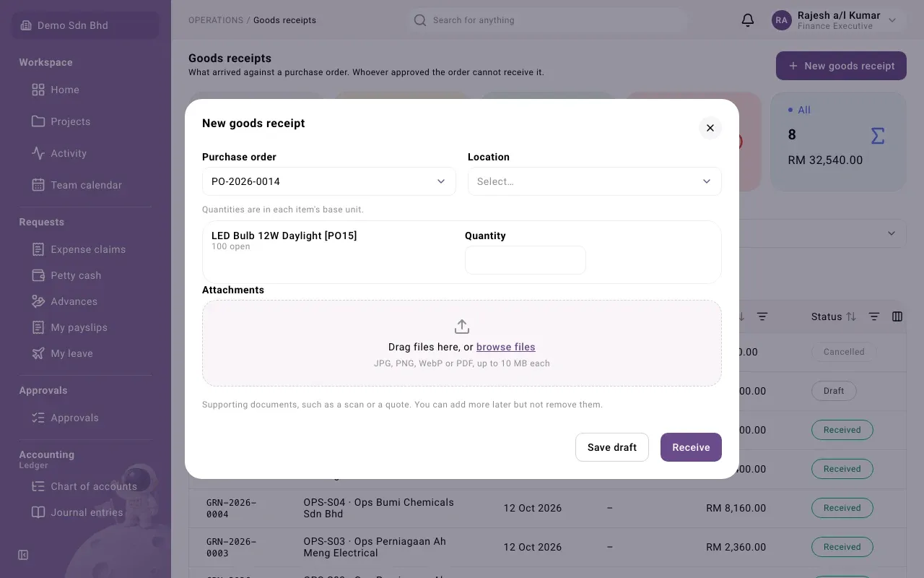The height and width of the screenshot is (578, 924).
Task: Click GRN-2026-0003 row identifier
Action: pos(231,547)
